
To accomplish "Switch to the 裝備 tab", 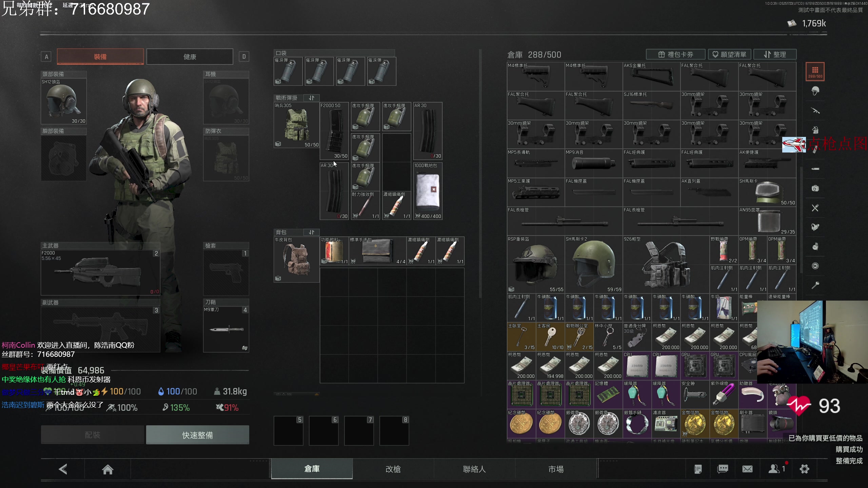I will (100, 56).
